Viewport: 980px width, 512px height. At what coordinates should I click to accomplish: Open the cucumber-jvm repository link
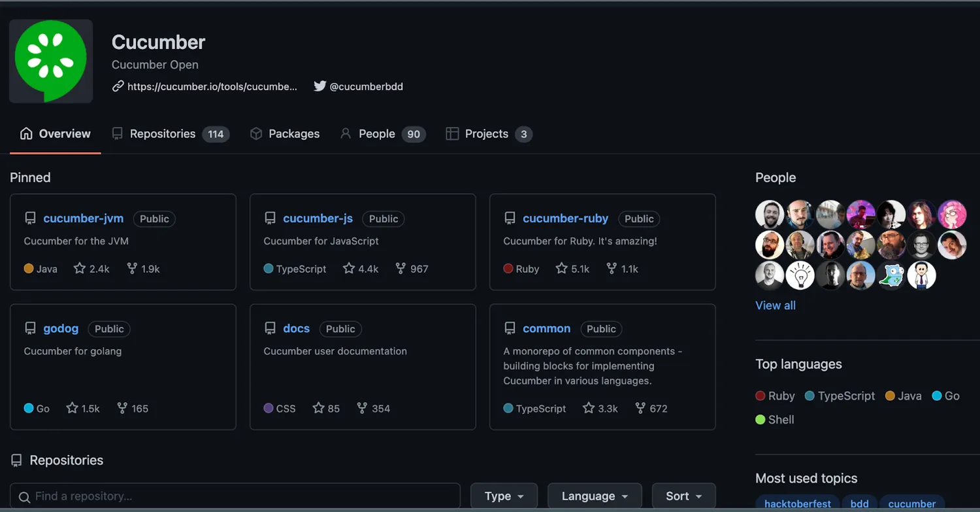click(x=83, y=219)
